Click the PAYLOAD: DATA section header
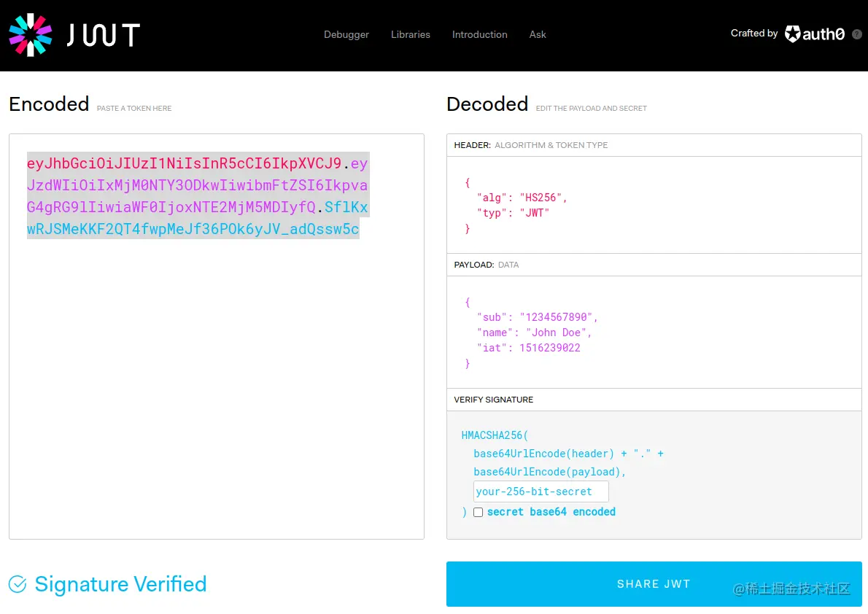The width and height of the screenshot is (868, 614). (x=487, y=265)
